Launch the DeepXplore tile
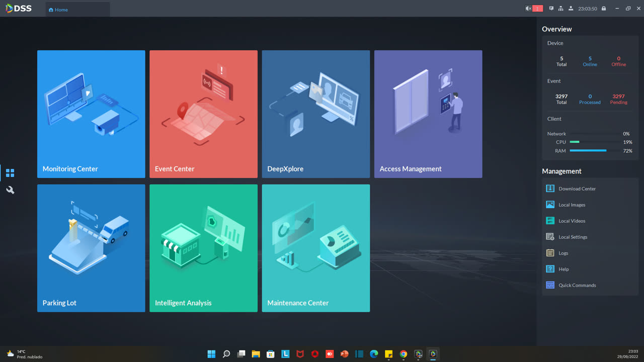 point(315,114)
